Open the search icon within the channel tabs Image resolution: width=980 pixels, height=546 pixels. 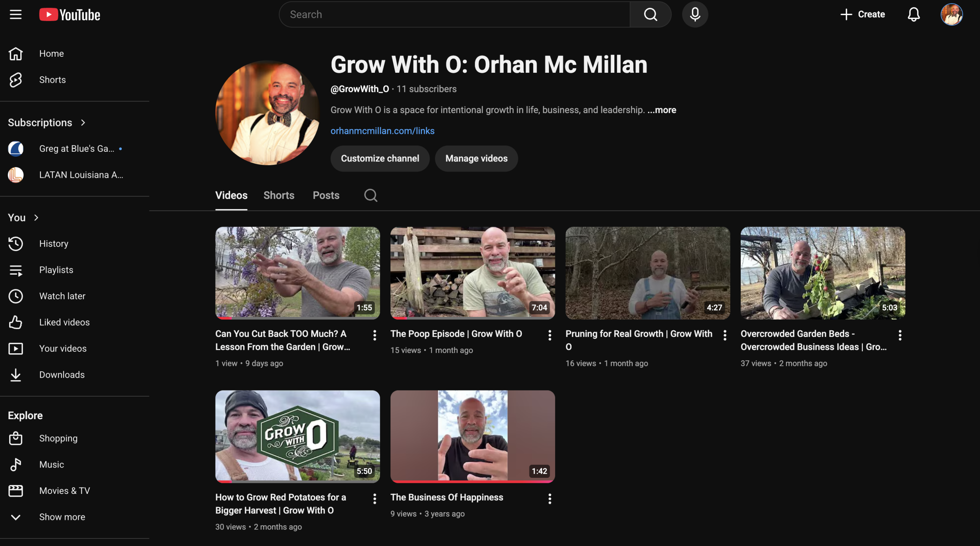point(370,195)
